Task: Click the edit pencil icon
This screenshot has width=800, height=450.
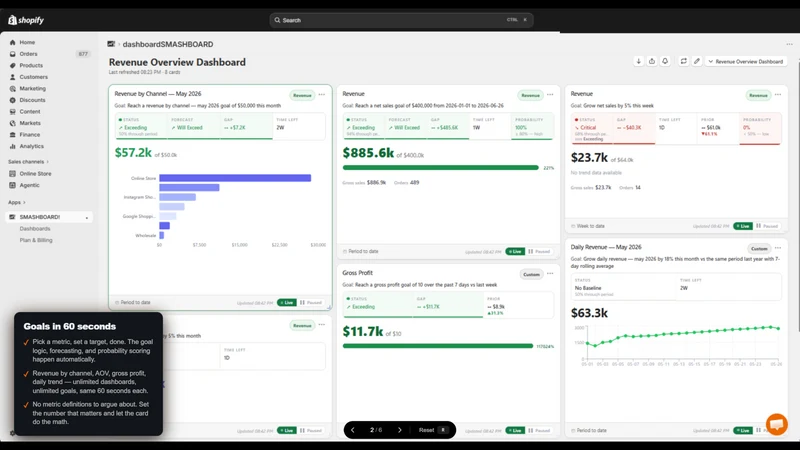Action: click(696, 61)
